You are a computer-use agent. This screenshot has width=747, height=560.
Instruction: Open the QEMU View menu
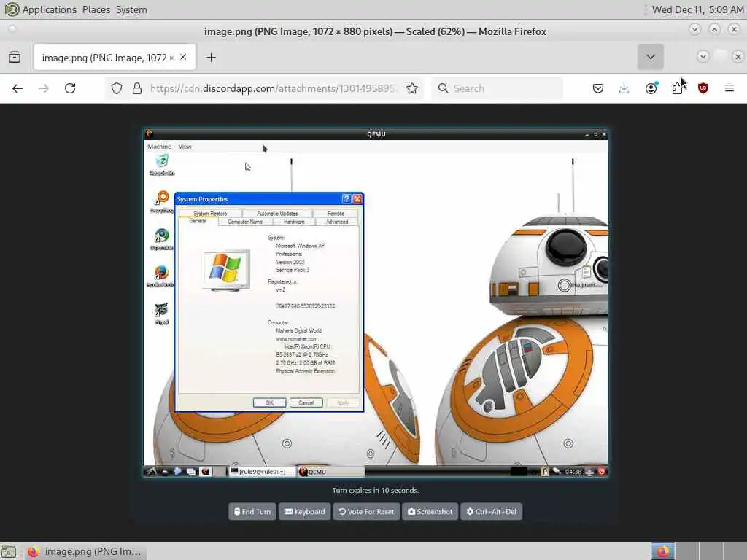(185, 147)
